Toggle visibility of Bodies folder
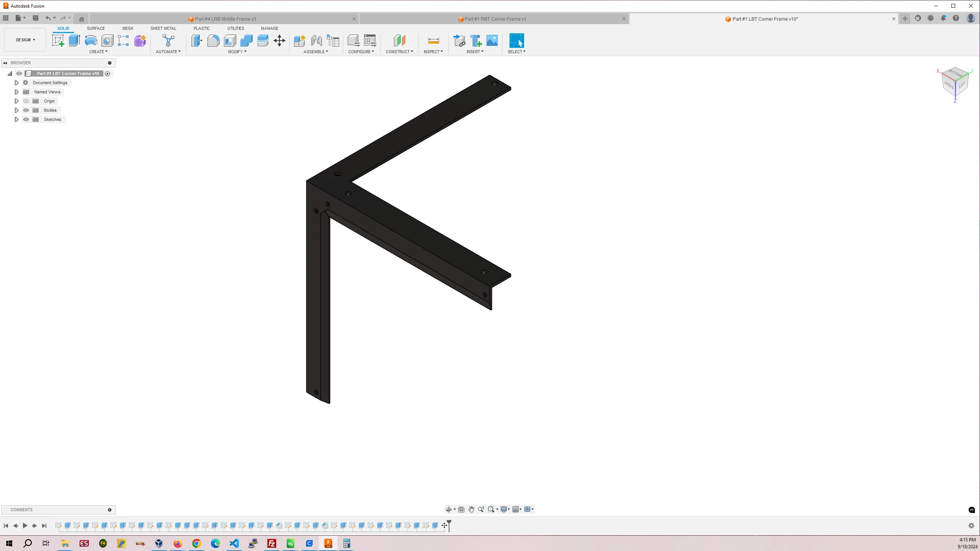The height and width of the screenshot is (551, 980). (26, 110)
